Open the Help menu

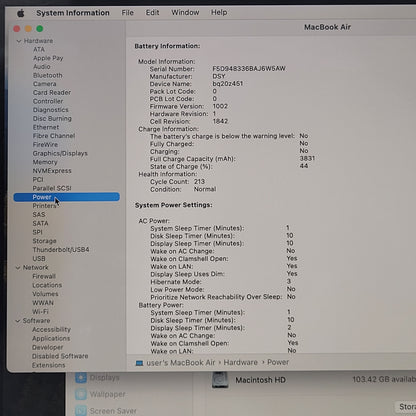point(219,12)
